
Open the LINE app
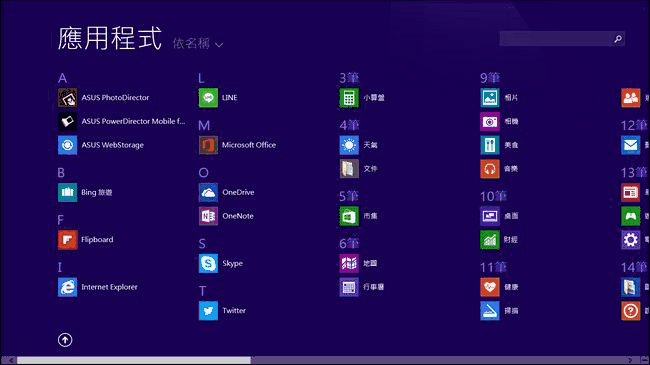pyautogui.click(x=218, y=97)
